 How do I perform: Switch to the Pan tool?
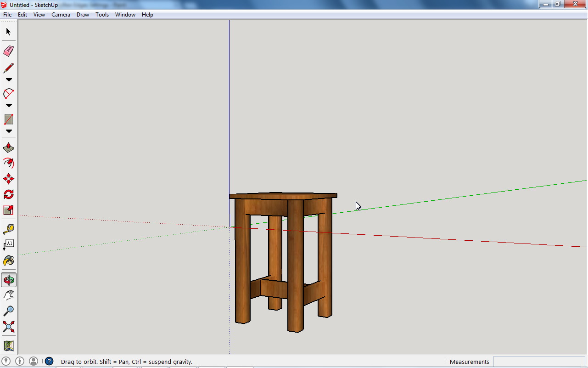pyautogui.click(x=8, y=294)
